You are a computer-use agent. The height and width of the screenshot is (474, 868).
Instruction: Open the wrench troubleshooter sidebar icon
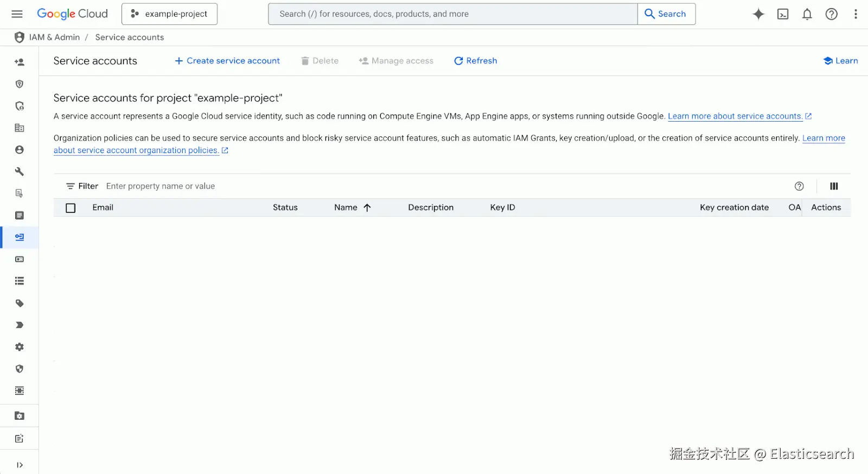point(20,172)
